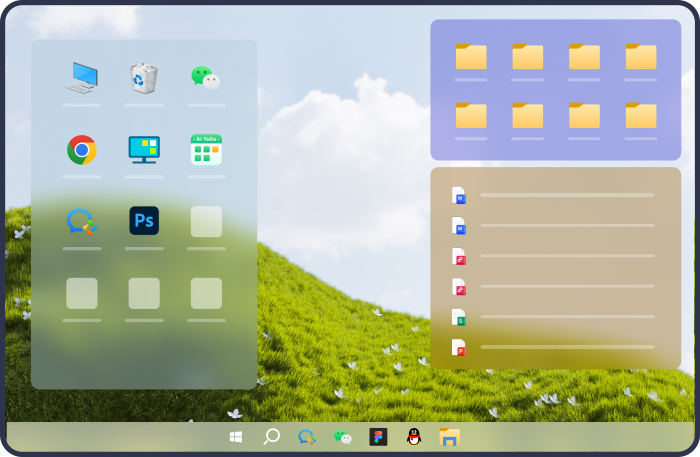Image resolution: width=700 pixels, height=457 pixels.
Task: Open the bottom-right folder in the purple panel
Action: pyautogui.click(x=641, y=116)
